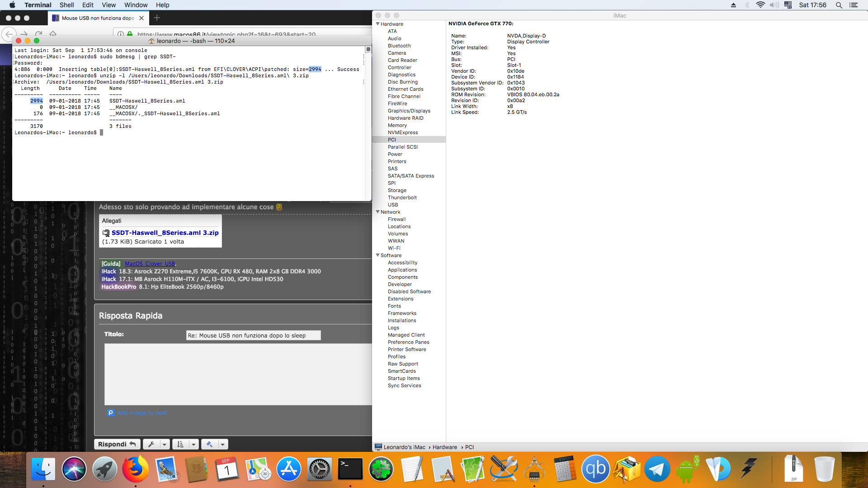This screenshot has height=488, width=868.
Task: Click Leonardo's iMac in path bar
Action: [404, 447]
